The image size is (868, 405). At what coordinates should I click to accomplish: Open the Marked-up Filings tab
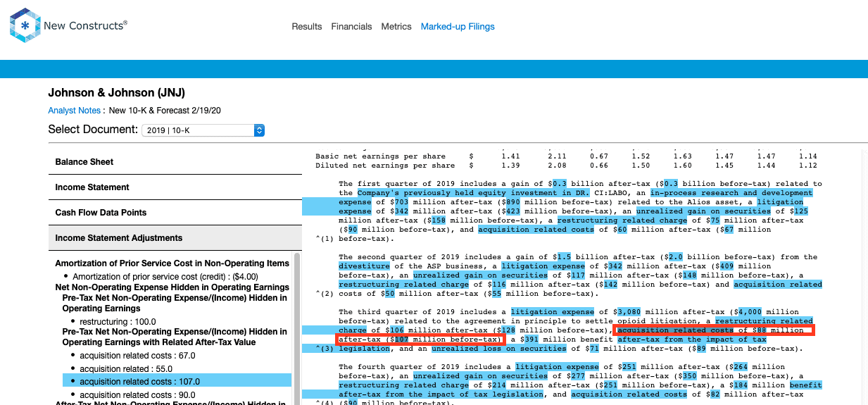pyautogui.click(x=458, y=27)
